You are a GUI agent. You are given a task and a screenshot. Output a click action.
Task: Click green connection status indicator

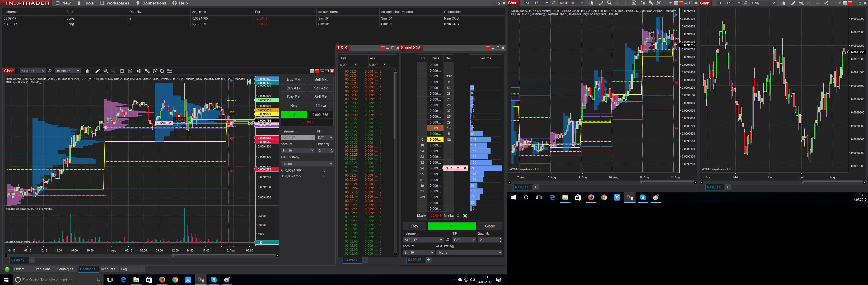click(7, 269)
